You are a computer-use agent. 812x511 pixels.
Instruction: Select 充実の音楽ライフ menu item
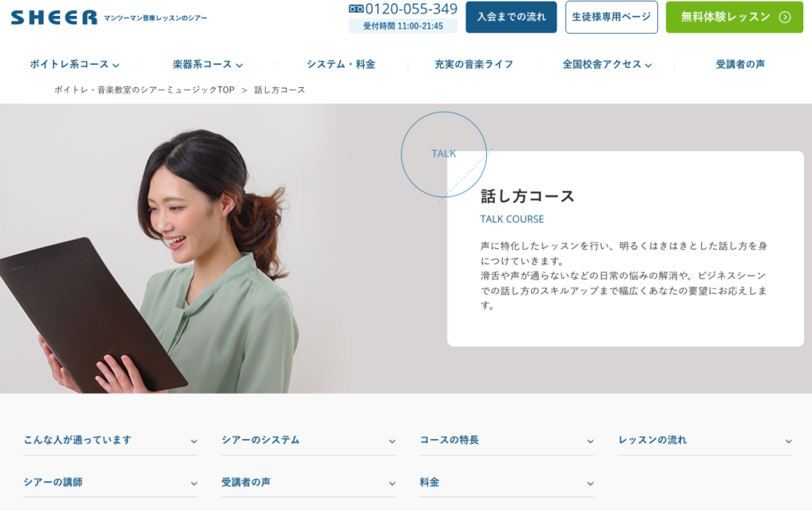(473, 65)
